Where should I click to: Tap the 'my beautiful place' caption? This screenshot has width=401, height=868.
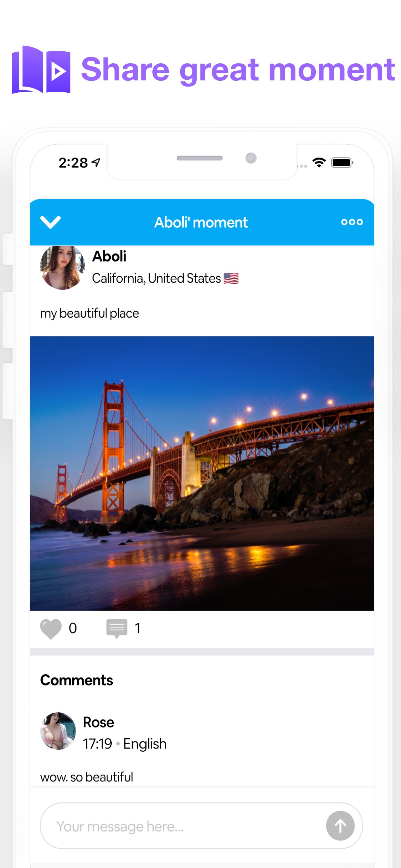(x=89, y=313)
